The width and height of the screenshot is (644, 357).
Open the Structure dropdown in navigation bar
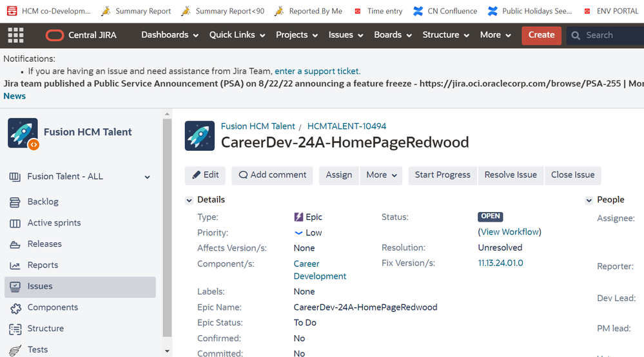point(445,35)
